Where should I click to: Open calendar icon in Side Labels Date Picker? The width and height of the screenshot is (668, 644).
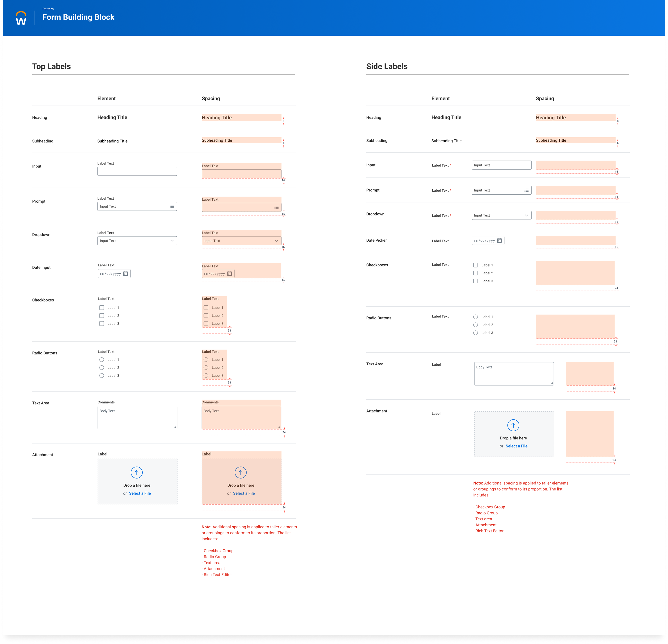click(499, 241)
